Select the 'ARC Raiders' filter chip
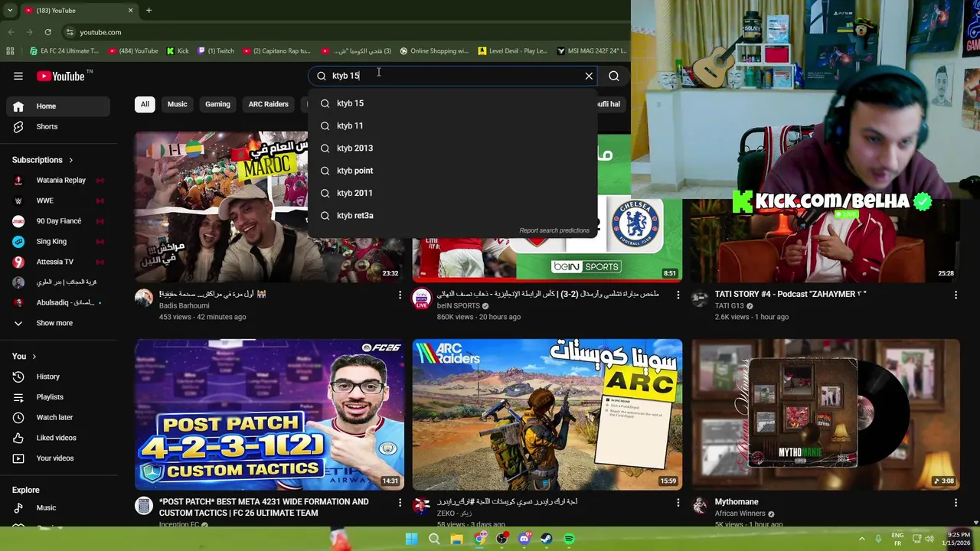The height and width of the screenshot is (551, 980). [x=268, y=104]
